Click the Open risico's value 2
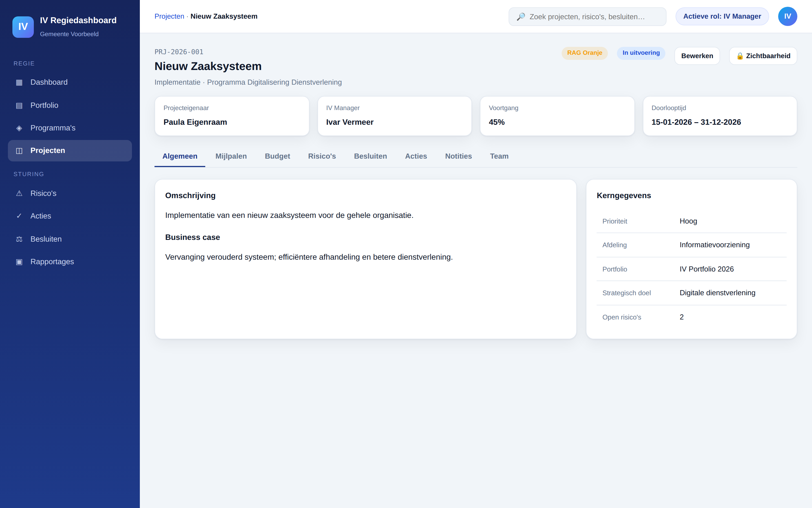 pos(681,317)
